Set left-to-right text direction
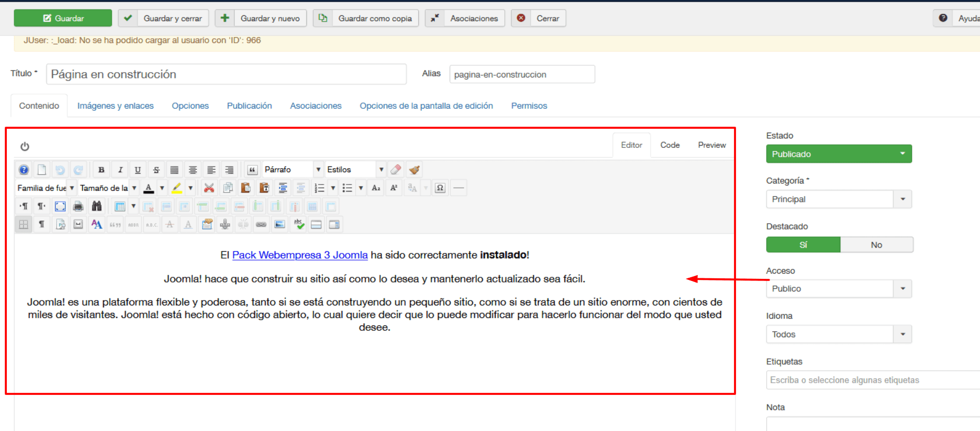The height and width of the screenshot is (431, 980). point(24,206)
